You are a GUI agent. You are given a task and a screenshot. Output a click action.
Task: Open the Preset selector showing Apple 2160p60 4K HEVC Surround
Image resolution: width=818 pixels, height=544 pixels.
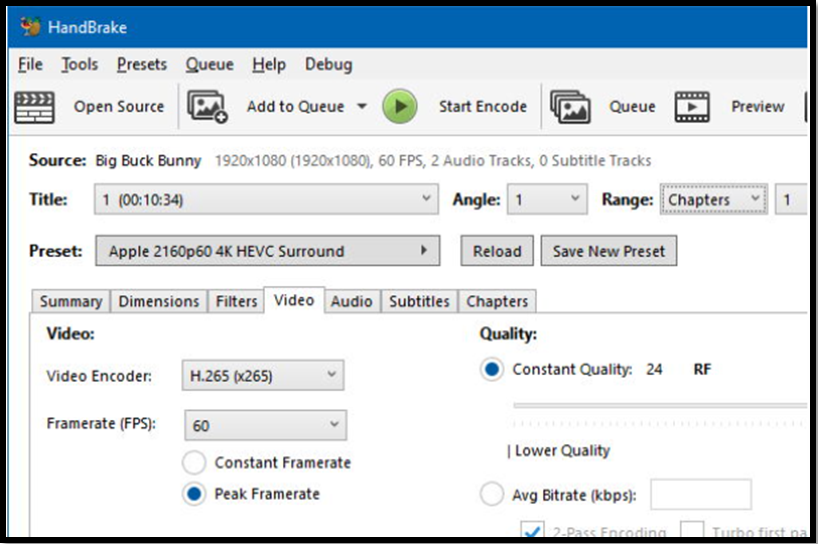point(268,251)
